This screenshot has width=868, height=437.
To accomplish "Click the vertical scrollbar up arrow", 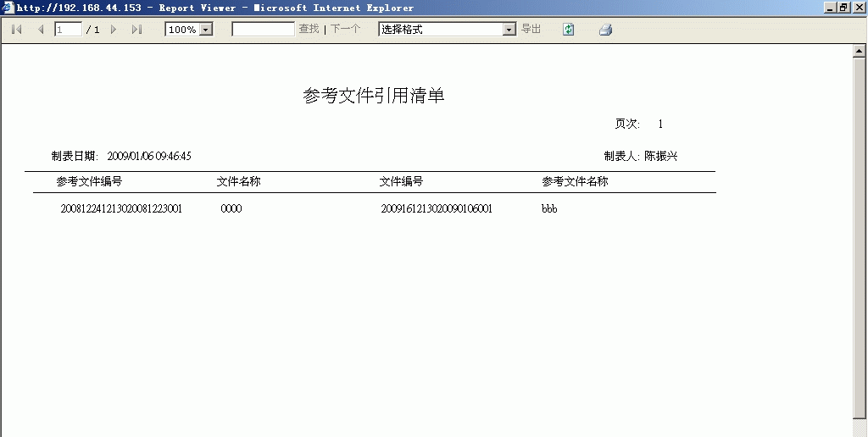I will 858,53.
